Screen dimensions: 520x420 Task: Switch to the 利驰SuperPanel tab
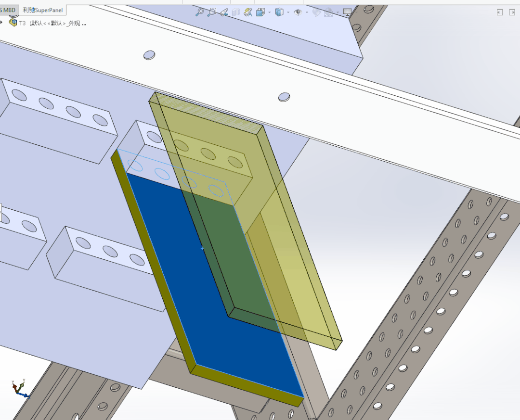pyautogui.click(x=42, y=10)
